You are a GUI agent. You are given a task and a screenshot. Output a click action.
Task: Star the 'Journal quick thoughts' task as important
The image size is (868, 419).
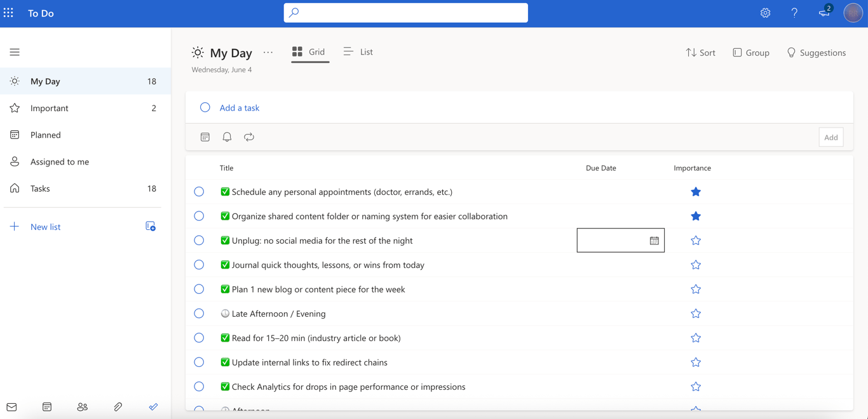click(696, 265)
